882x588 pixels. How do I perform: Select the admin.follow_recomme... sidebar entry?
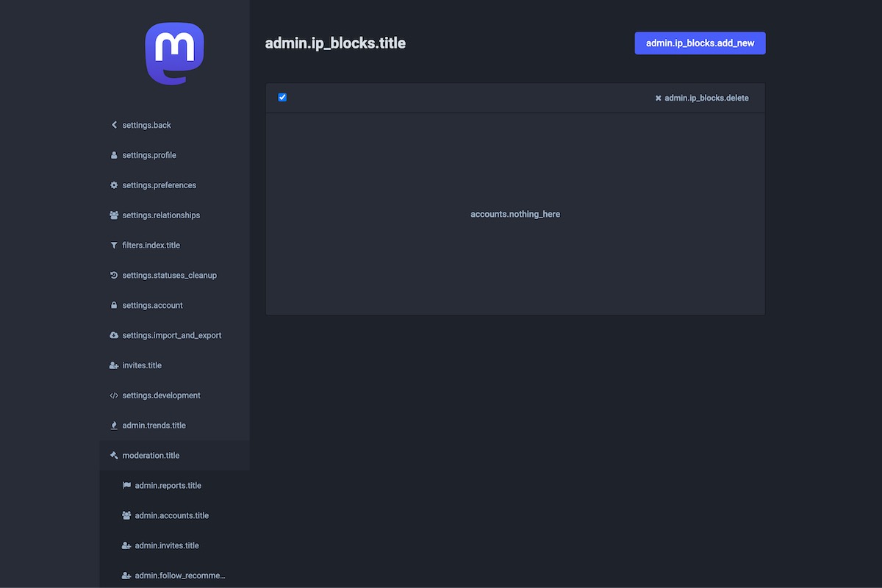tap(179, 576)
